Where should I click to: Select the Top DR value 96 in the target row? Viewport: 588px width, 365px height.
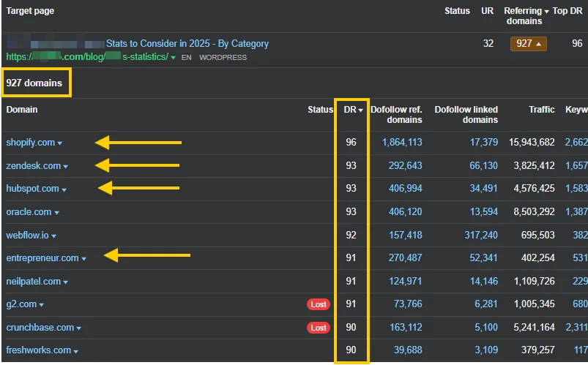[577, 43]
